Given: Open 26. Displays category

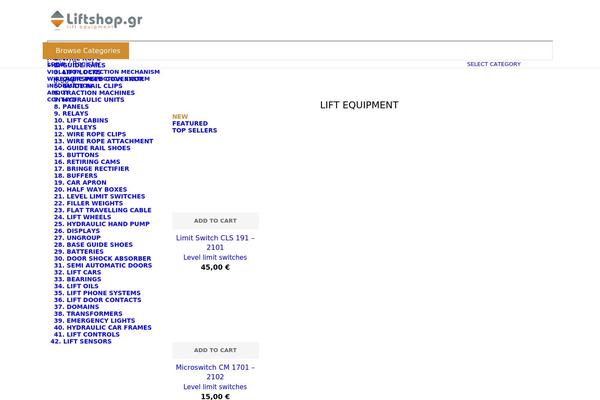Looking at the screenshot, I should [77, 231].
